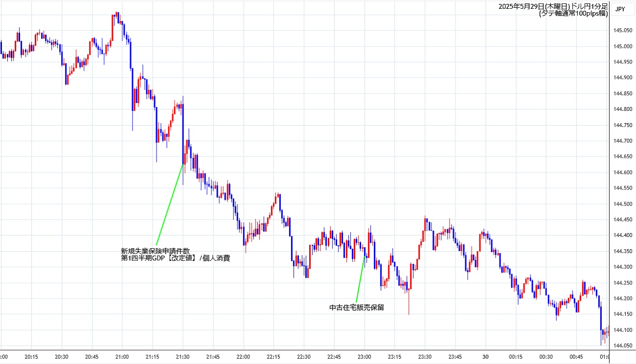Click the 2025年5月29日(木曜日)ドル円1分足 title
The width and height of the screenshot is (636, 364).
(x=553, y=6)
